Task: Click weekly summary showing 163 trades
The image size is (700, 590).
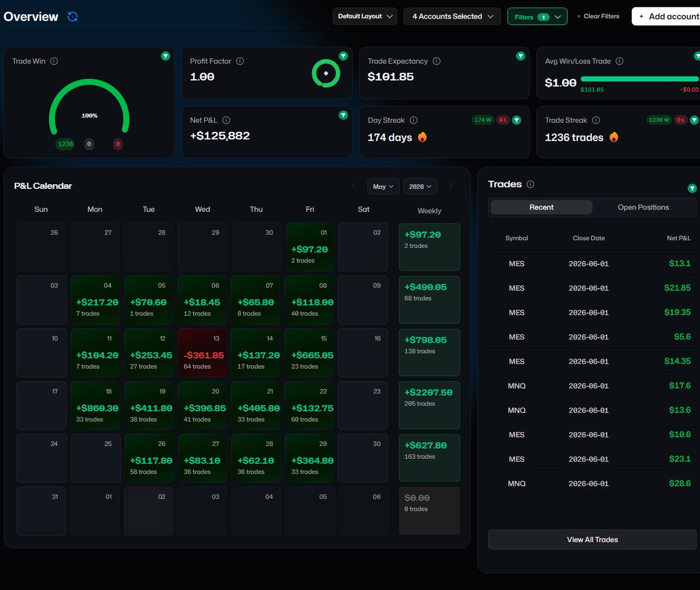Action: click(429, 458)
